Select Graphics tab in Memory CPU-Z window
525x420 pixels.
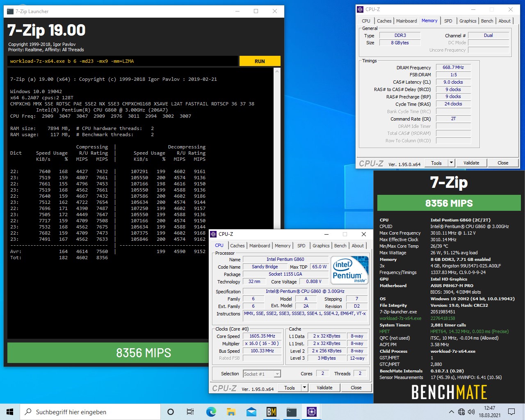[468, 21]
